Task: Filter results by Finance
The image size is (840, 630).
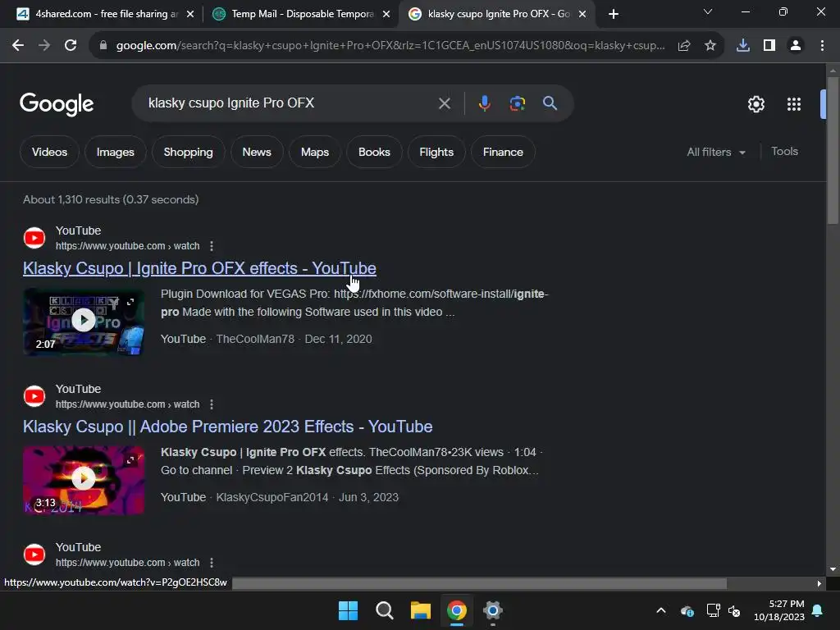Action: [x=503, y=152]
